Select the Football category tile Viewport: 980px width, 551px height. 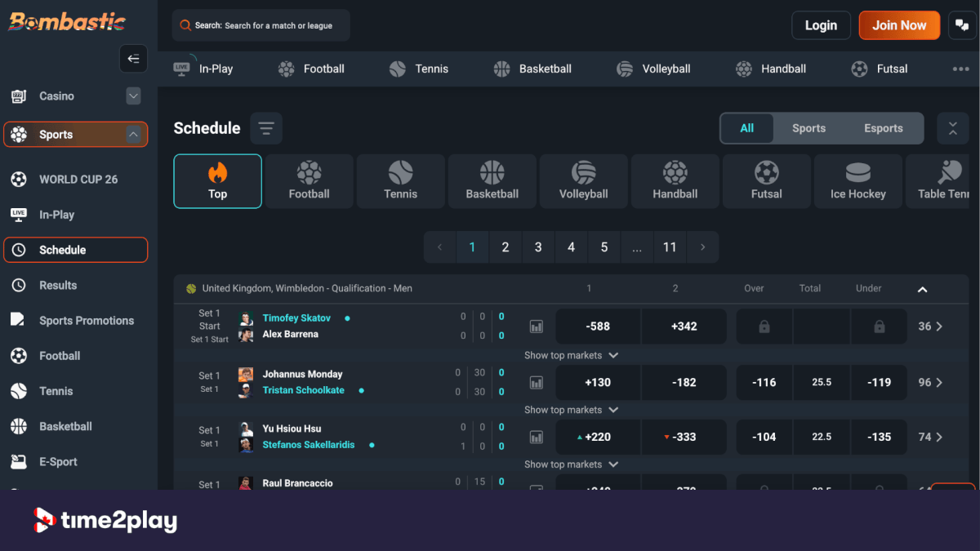point(310,181)
